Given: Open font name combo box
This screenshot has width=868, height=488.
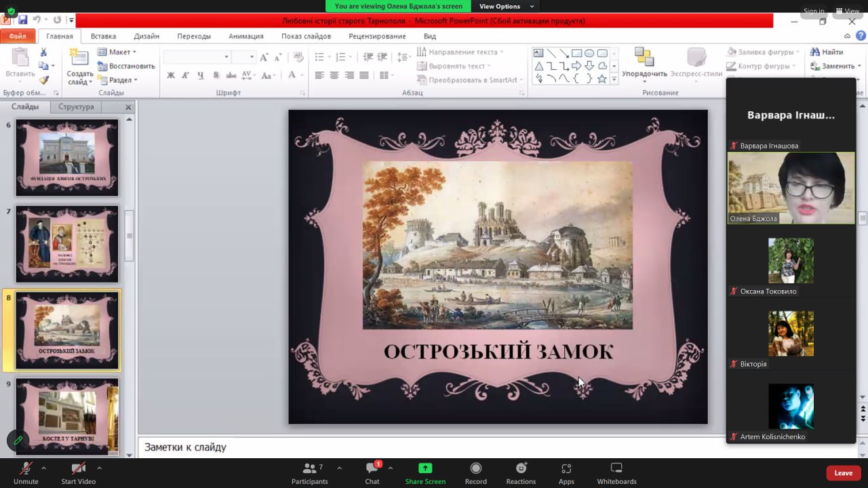Looking at the screenshot, I should pos(197,57).
